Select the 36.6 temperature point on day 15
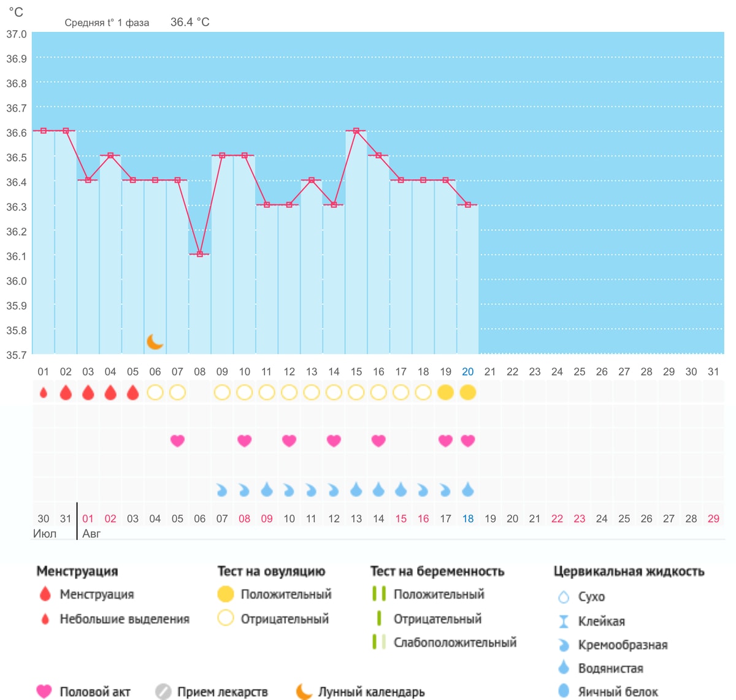The image size is (736, 700). click(x=356, y=131)
